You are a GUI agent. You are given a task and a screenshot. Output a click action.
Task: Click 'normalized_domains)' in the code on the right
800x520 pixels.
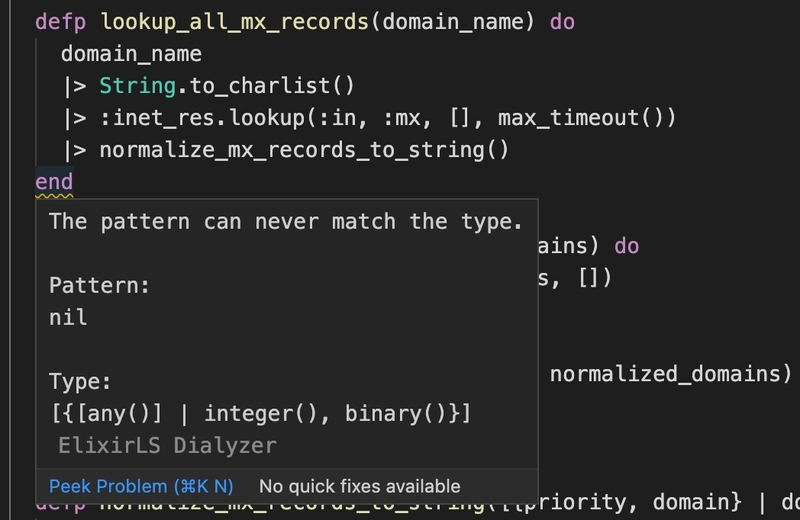tap(670, 374)
